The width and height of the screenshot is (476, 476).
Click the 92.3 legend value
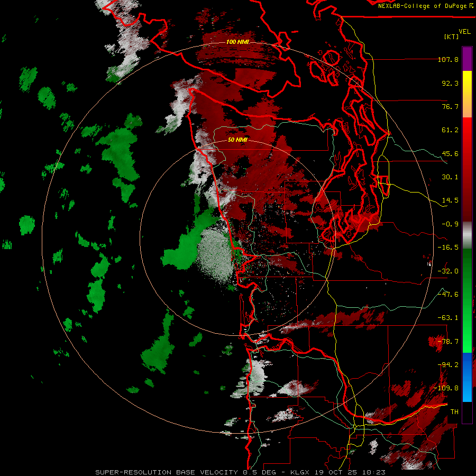click(x=450, y=83)
